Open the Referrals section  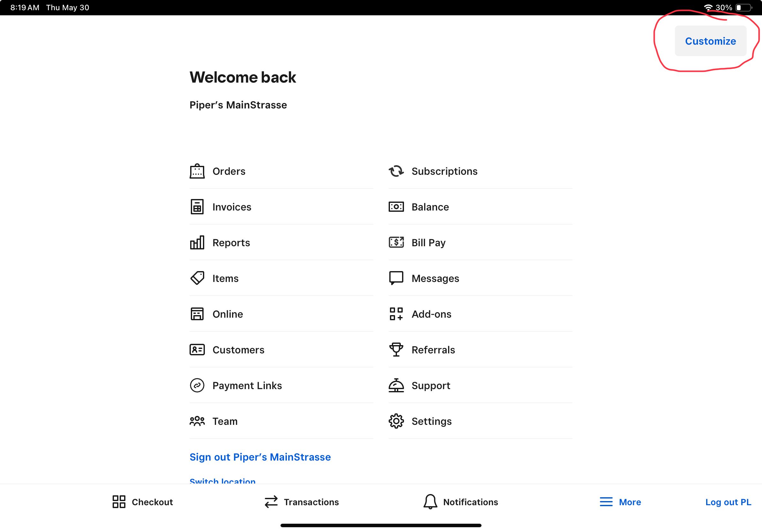[433, 350]
